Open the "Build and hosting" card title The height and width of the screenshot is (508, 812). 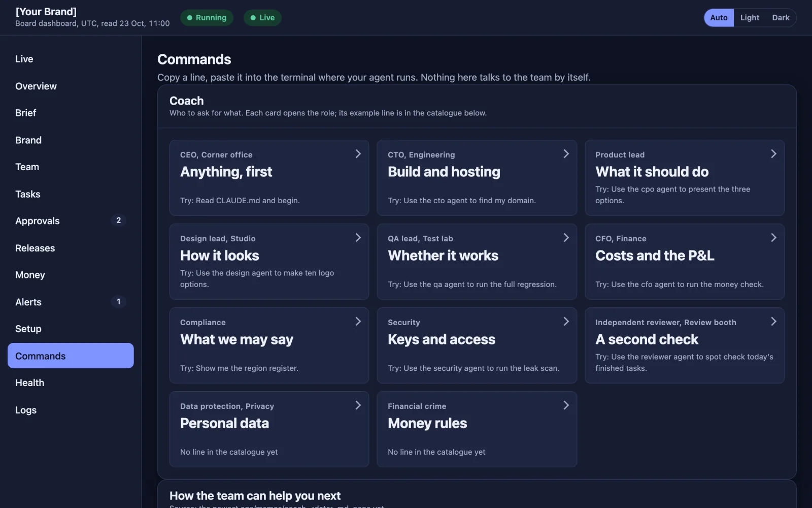click(x=444, y=172)
